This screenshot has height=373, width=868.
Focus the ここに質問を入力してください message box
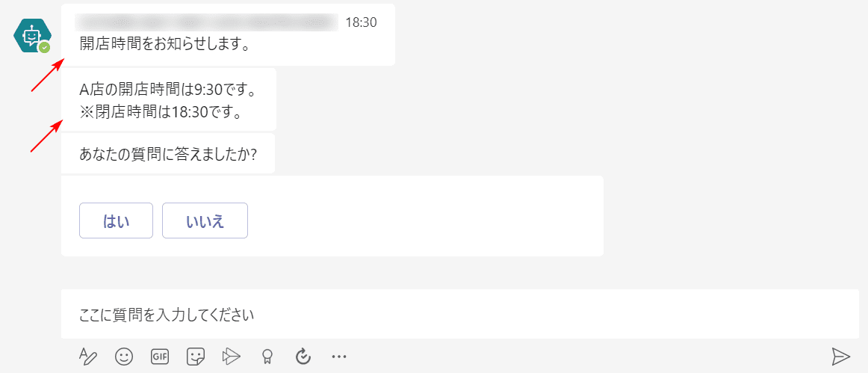[x=460, y=314]
